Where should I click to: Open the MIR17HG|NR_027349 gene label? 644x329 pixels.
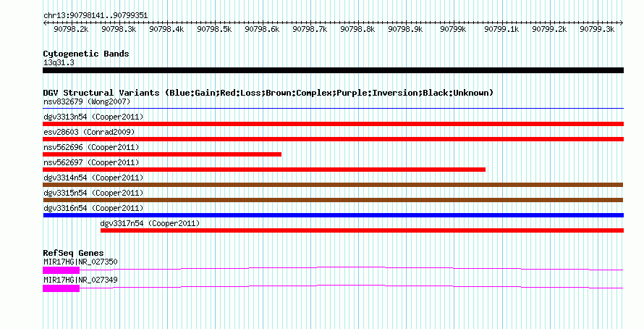pos(80,280)
